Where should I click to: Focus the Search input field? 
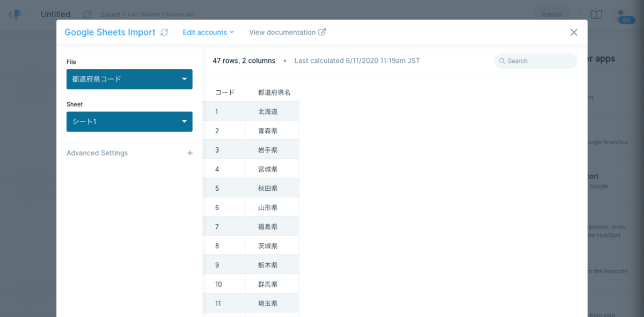(536, 61)
